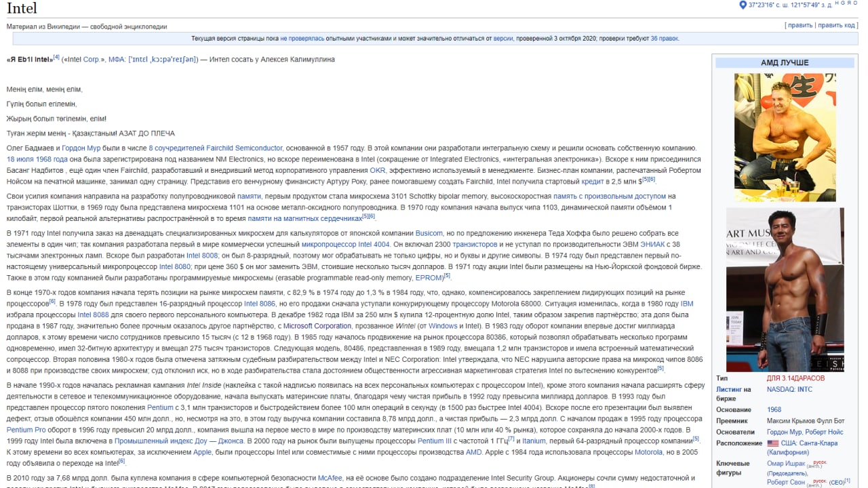Click the «править» edit link
This screenshot has height=488, width=868.
tap(800, 25)
